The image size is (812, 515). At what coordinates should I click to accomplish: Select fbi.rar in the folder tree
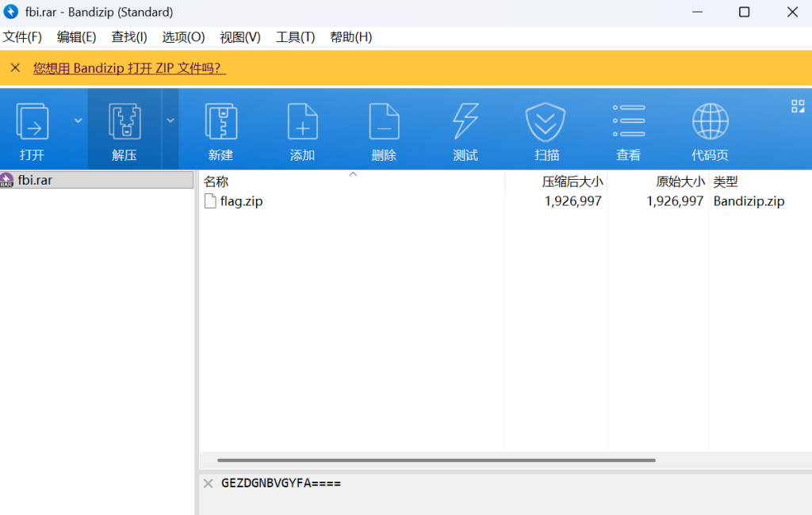[35, 180]
